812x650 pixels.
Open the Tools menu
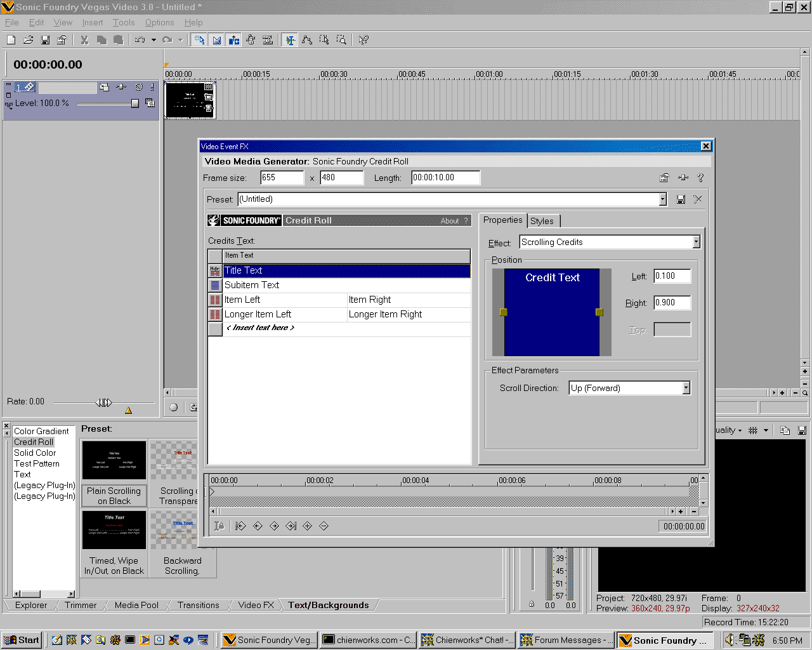pyautogui.click(x=124, y=22)
